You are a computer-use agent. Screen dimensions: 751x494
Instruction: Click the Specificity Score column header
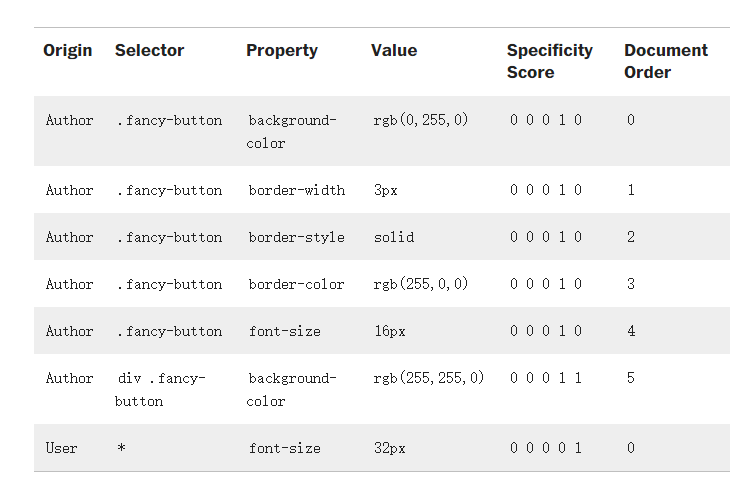pyautogui.click(x=549, y=61)
